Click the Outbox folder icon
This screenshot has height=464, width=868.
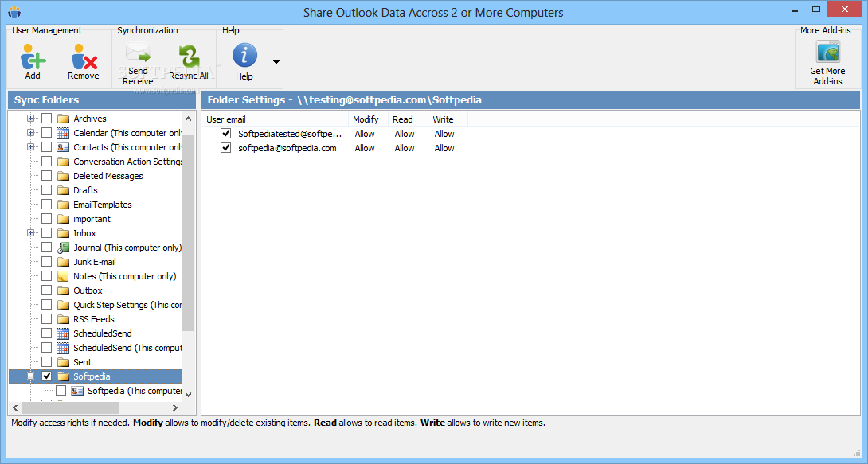pyautogui.click(x=63, y=290)
